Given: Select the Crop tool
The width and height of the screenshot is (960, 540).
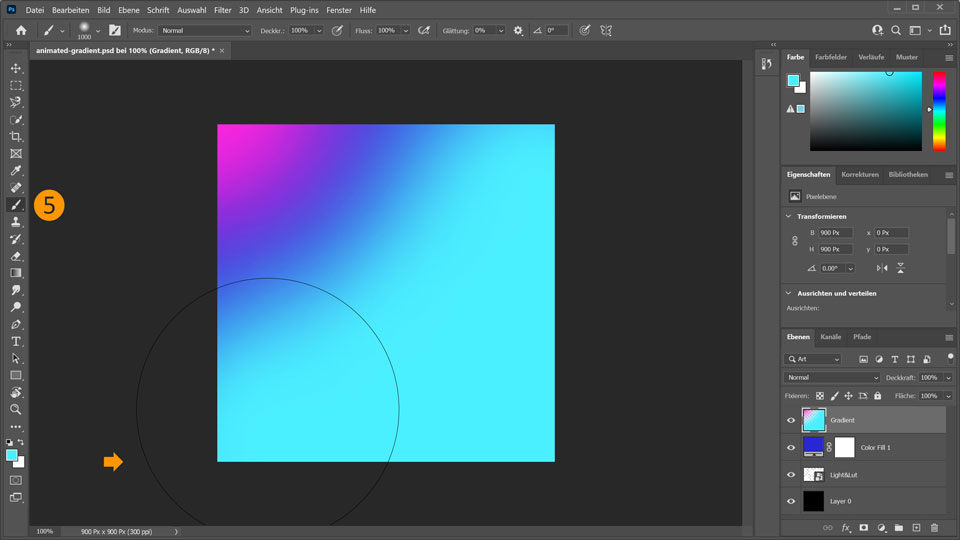Looking at the screenshot, I should [x=16, y=136].
